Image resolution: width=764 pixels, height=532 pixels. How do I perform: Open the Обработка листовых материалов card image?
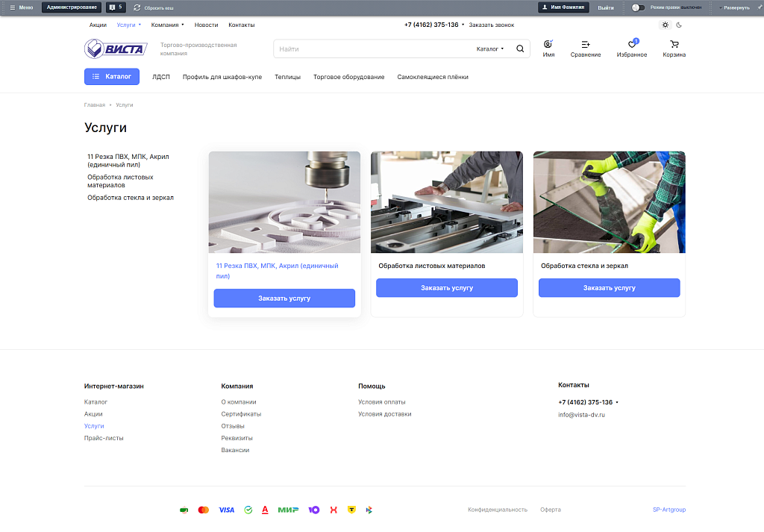click(x=446, y=202)
